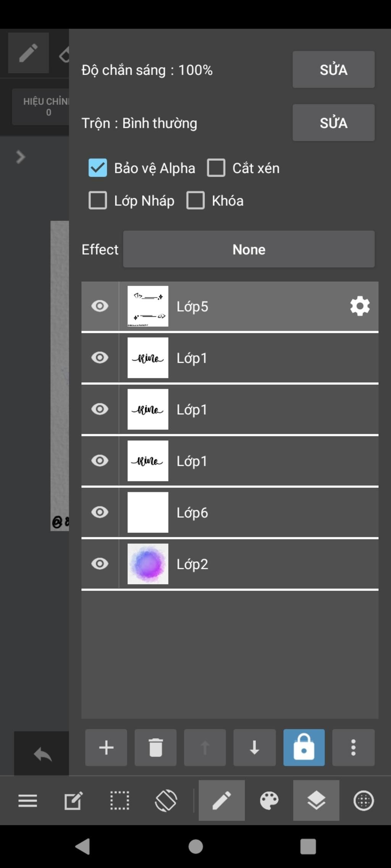The height and width of the screenshot is (868, 391).
Task: Check the Khóa lock checkbox
Action: [x=195, y=201]
